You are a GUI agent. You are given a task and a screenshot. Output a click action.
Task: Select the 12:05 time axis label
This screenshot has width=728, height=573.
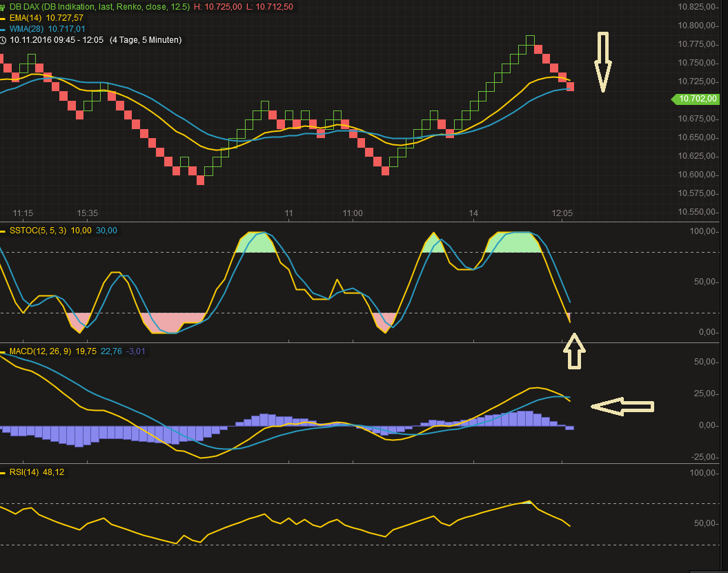pyautogui.click(x=562, y=213)
